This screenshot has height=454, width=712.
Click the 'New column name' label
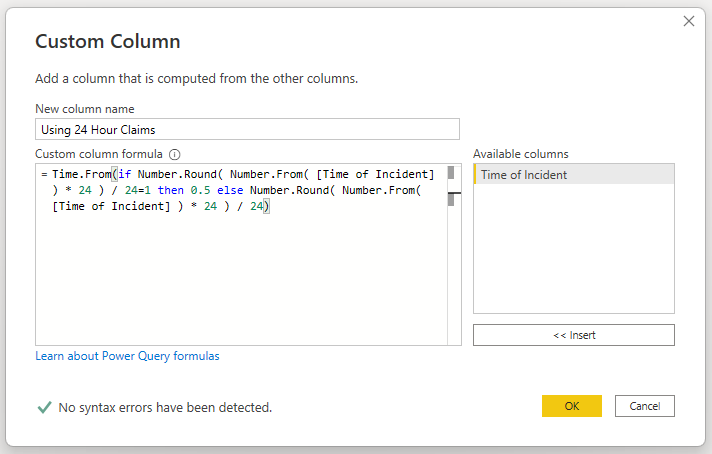85,109
